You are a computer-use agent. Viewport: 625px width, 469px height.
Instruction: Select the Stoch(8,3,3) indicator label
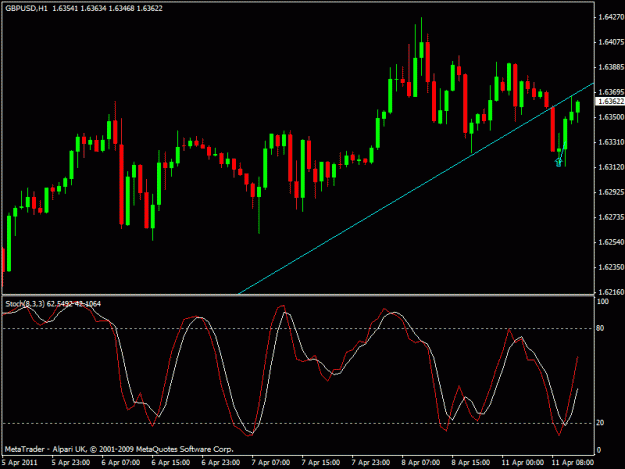point(23,304)
